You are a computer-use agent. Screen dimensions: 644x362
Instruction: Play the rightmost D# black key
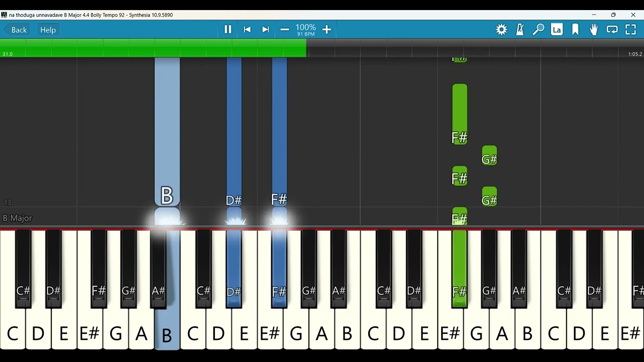[594, 269]
